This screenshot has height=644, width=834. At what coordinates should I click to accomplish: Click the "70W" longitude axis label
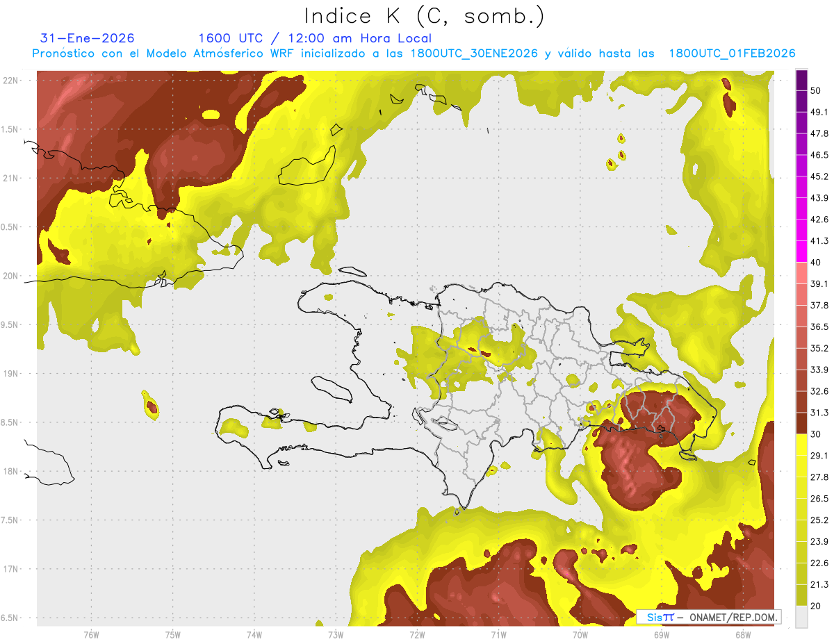(580, 635)
